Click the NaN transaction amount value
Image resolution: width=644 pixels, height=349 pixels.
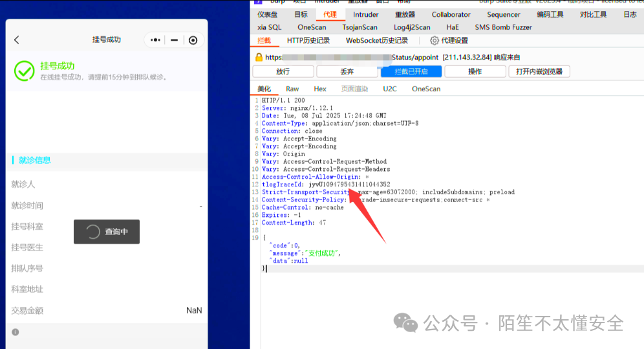[194, 310]
